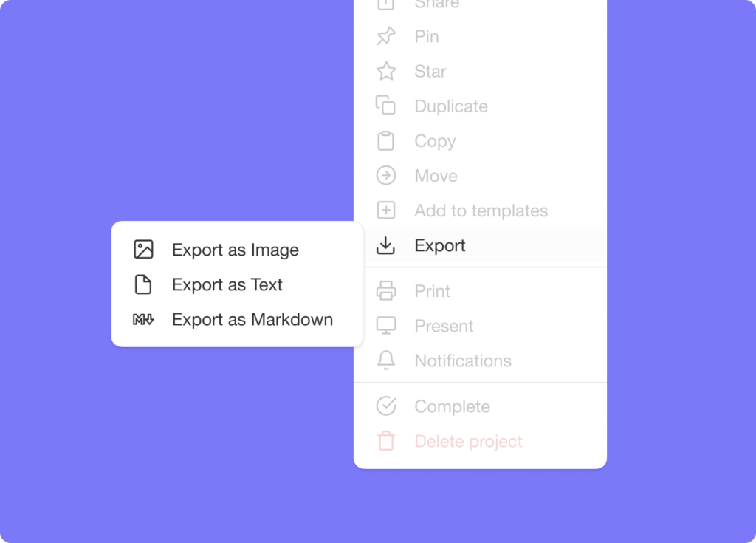Viewport: 756px width, 543px height.
Task: Click the image icon beside Export as Image
Action: (x=143, y=250)
